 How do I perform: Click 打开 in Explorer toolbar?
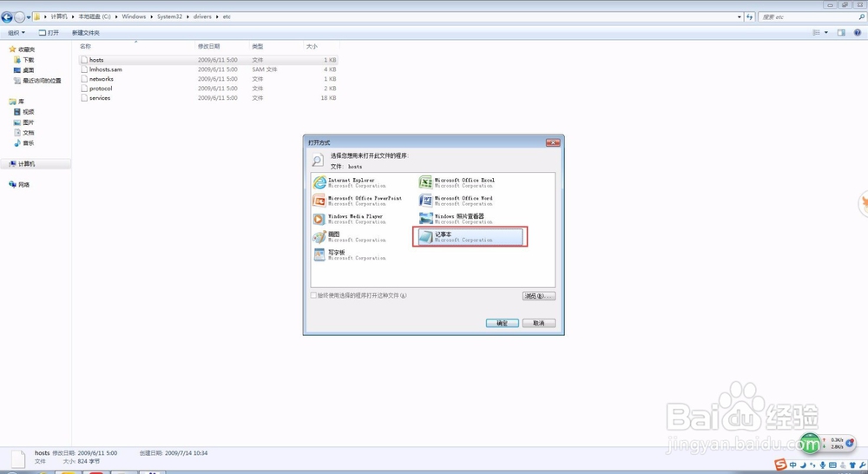click(49, 33)
